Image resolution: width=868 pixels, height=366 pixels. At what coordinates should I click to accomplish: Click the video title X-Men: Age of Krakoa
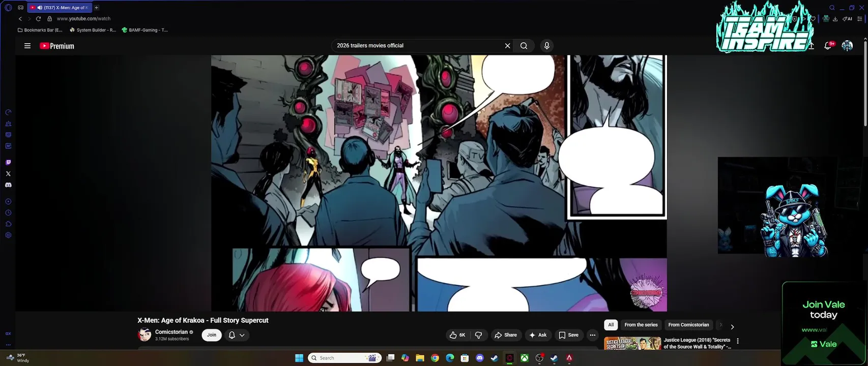[203, 320]
